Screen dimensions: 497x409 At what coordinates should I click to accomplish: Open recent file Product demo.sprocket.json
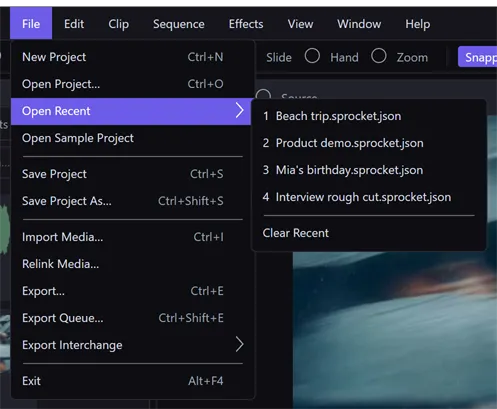point(368,143)
